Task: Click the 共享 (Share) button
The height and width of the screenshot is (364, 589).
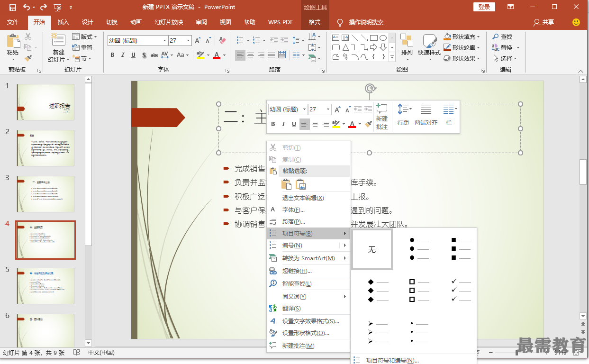Action: click(x=543, y=22)
